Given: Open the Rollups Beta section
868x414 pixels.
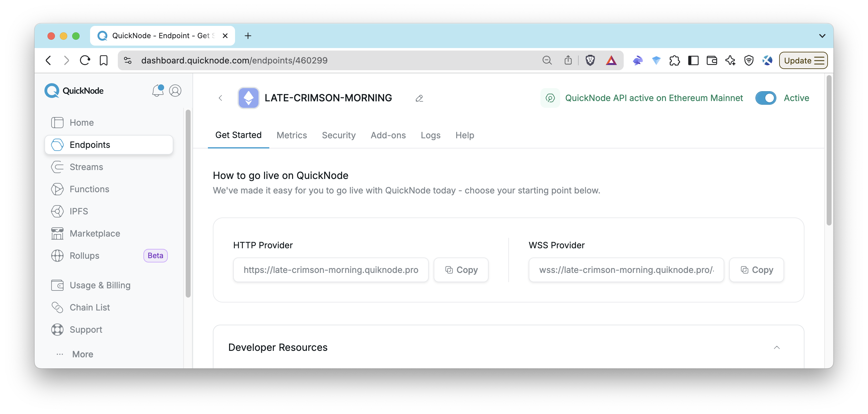Looking at the screenshot, I should pos(84,255).
